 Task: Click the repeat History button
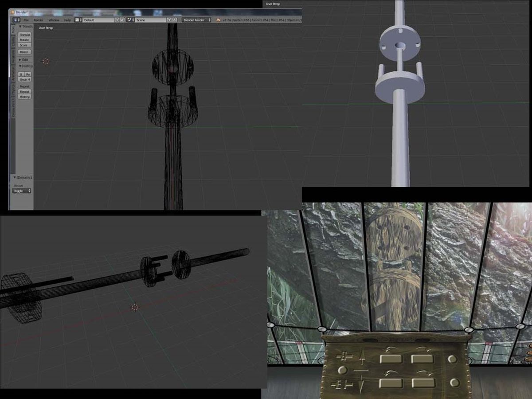(x=25, y=97)
